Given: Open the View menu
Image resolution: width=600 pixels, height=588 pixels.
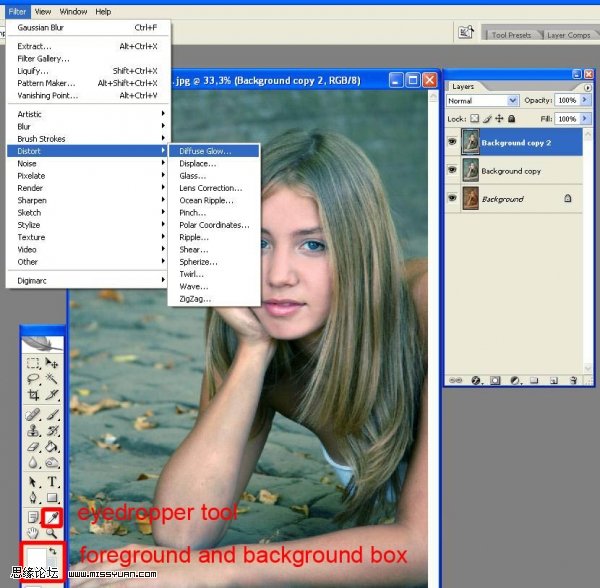Looking at the screenshot, I should coord(43,12).
